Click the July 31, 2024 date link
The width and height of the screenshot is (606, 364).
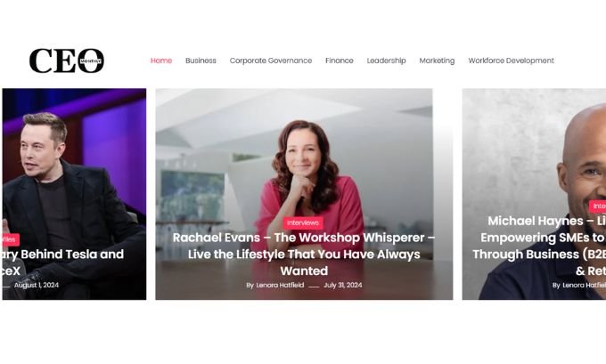343,286
